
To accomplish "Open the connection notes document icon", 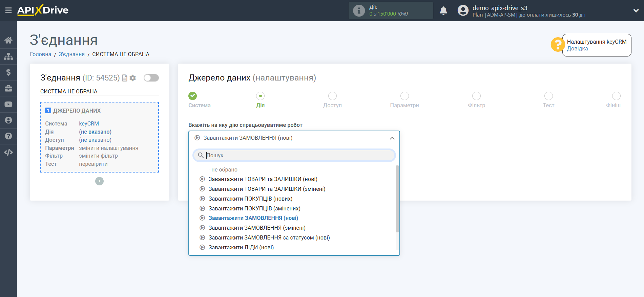I will 125,78.
